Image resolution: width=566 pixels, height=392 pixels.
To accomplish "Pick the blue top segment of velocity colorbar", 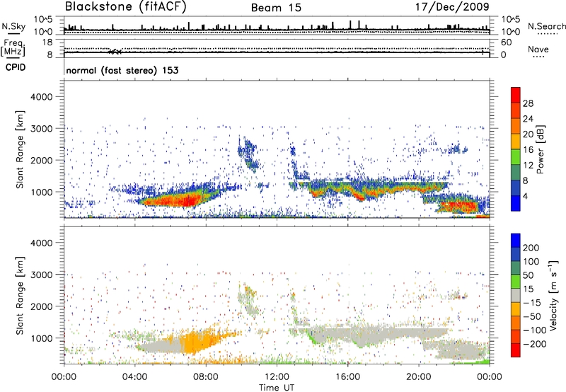I will [516, 241].
